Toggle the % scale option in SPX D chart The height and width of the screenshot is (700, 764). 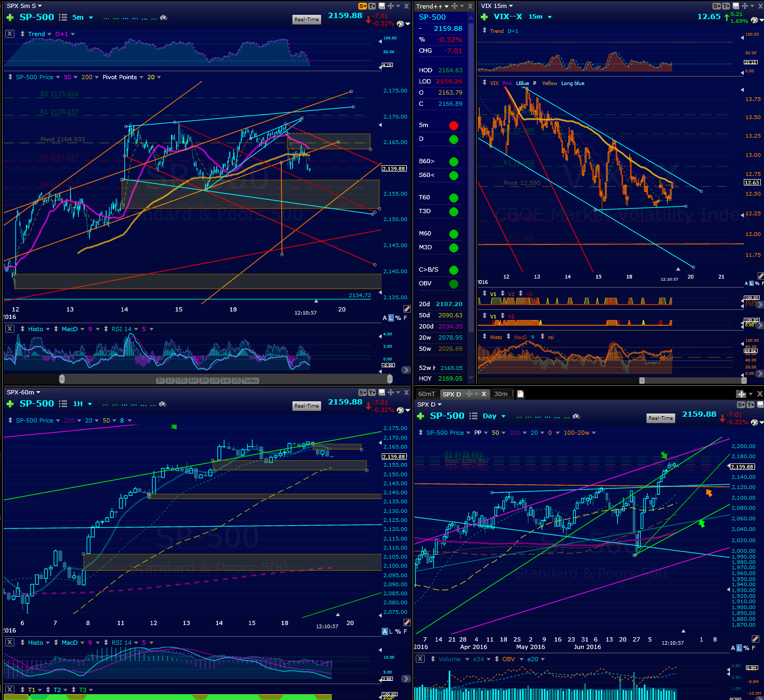pyautogui.click(x=746, y=648)
